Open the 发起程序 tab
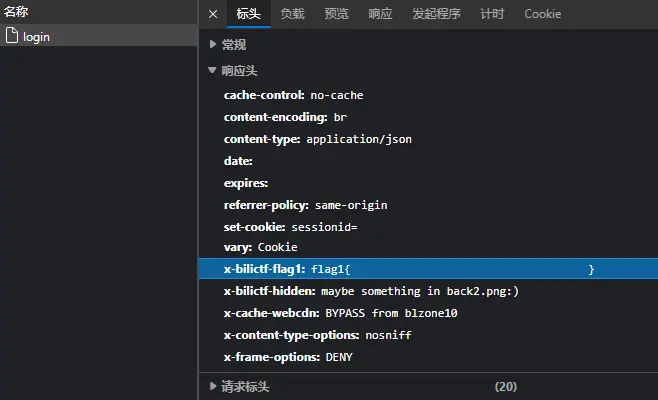 [x=436, y=14]
